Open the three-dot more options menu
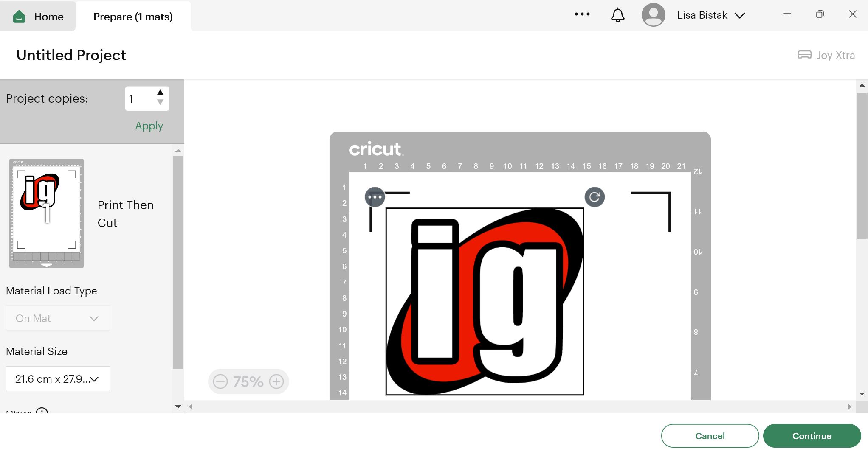The width and height of the screenshot is (868, 457). [x=582, y=14]
